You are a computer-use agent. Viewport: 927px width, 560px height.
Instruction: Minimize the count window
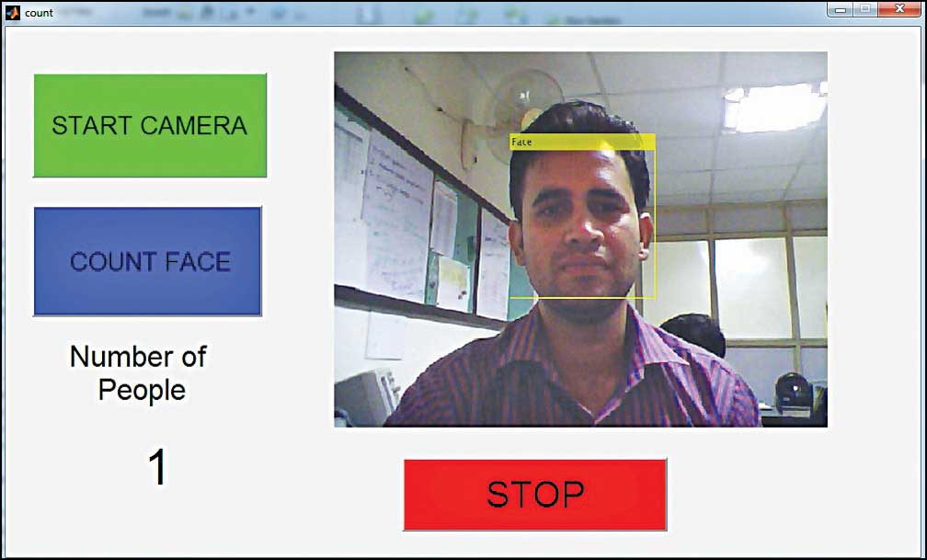841,9
